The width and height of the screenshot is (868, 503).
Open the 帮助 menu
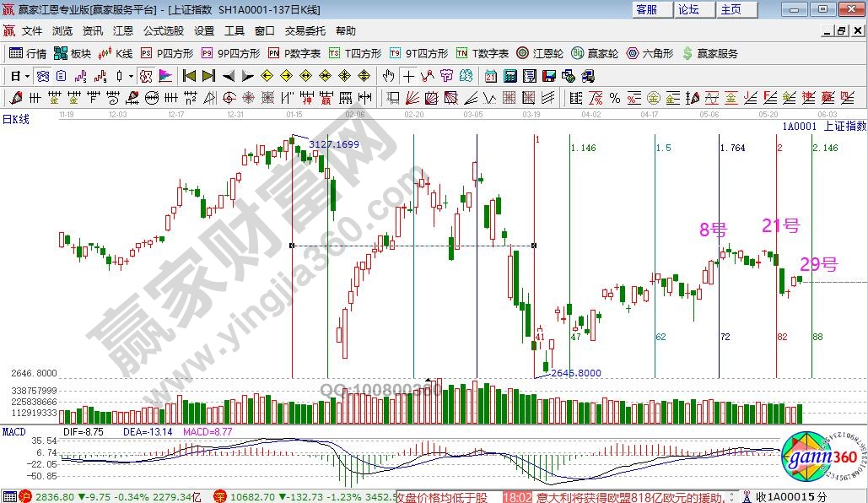346,31
